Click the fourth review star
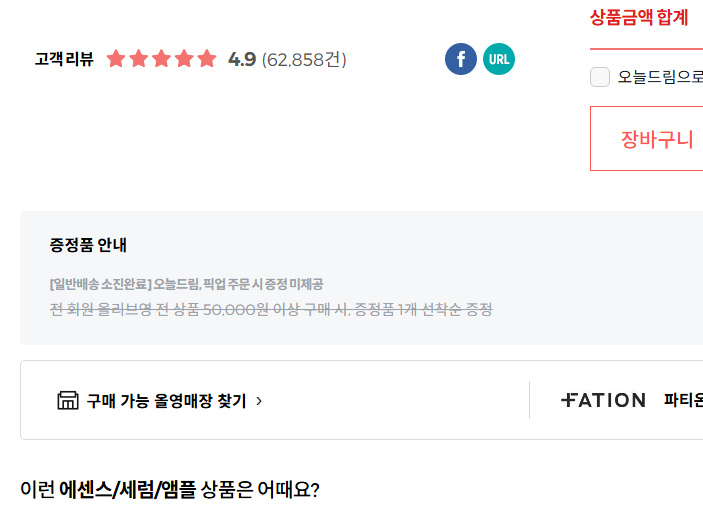The width and height of the screenshot is (703, 507). pyautogui.click(x=184, y=59)
